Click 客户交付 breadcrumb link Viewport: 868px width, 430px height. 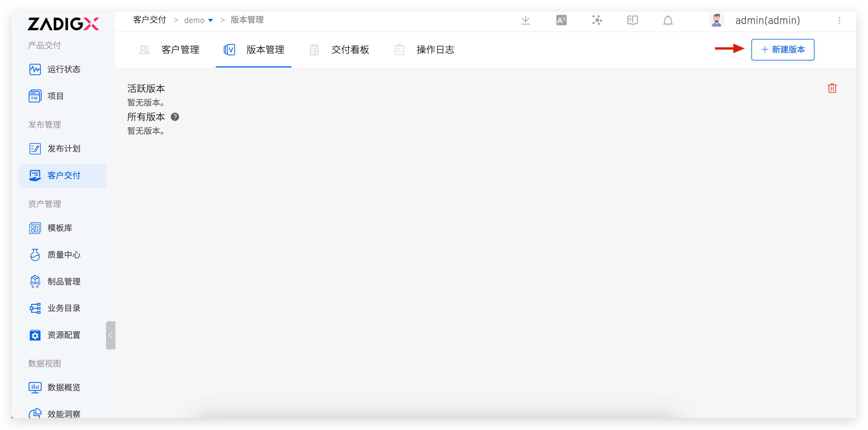[x=150, y=20]
